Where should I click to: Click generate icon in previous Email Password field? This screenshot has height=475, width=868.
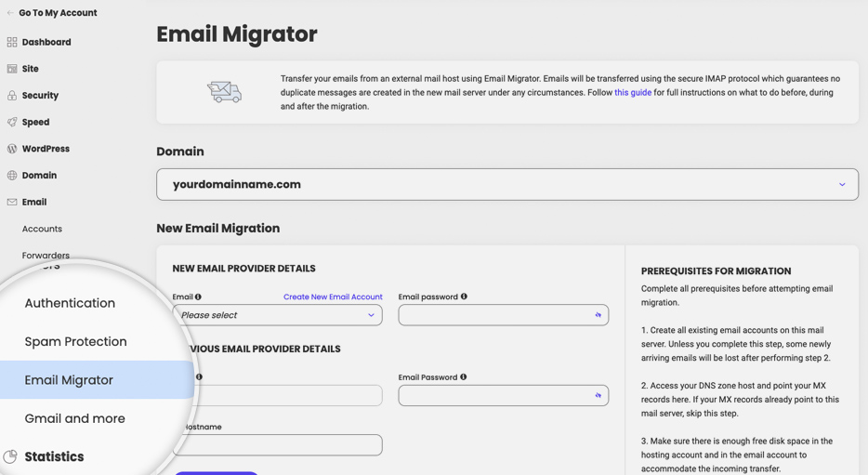(598, 395)
